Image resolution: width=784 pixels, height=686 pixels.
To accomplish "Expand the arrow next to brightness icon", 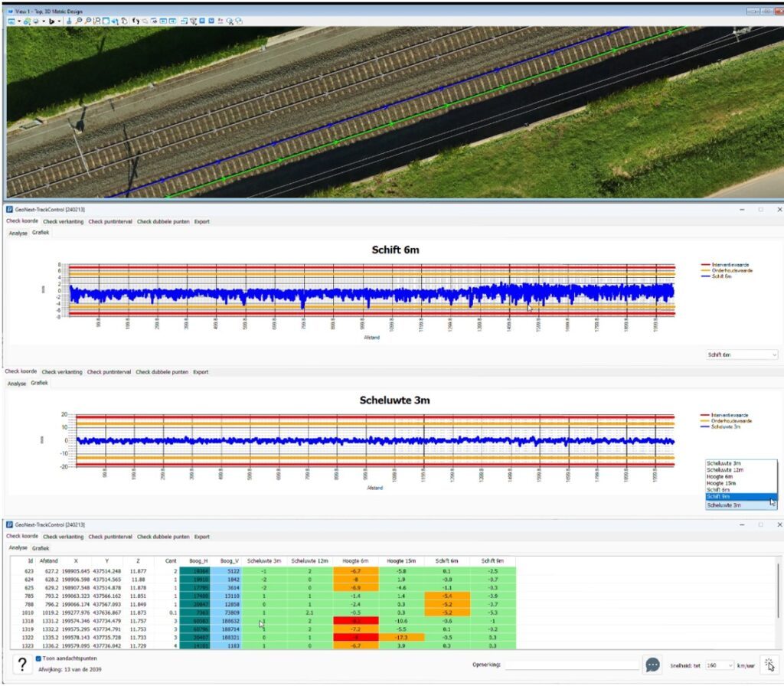I will (x=44, y=21).
